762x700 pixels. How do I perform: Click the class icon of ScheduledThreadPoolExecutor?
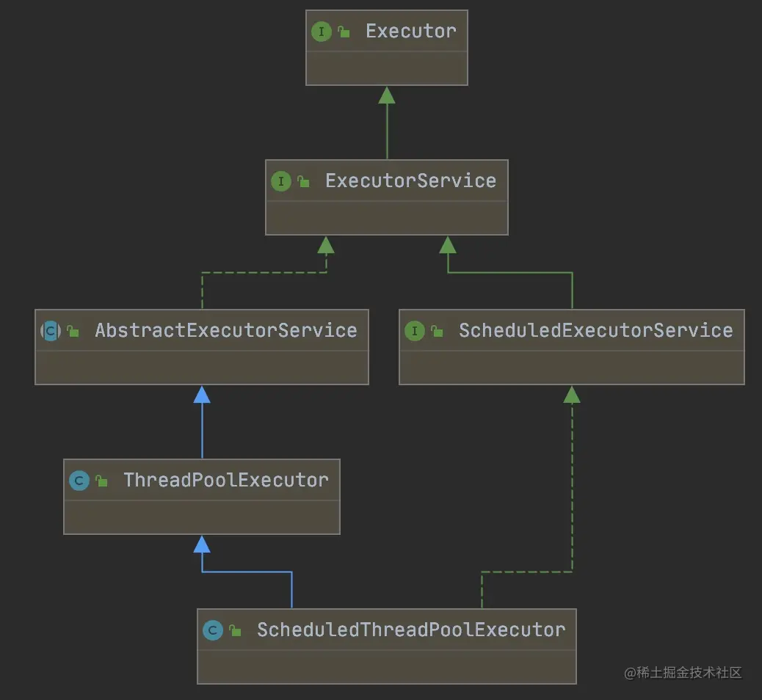point(212,630)
